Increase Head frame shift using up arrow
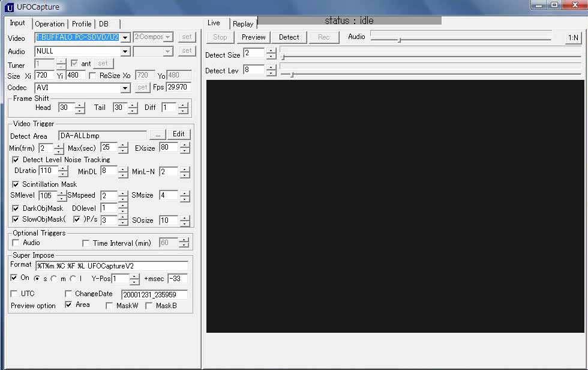Screen dimensions: 588x370 pos(80,105)
